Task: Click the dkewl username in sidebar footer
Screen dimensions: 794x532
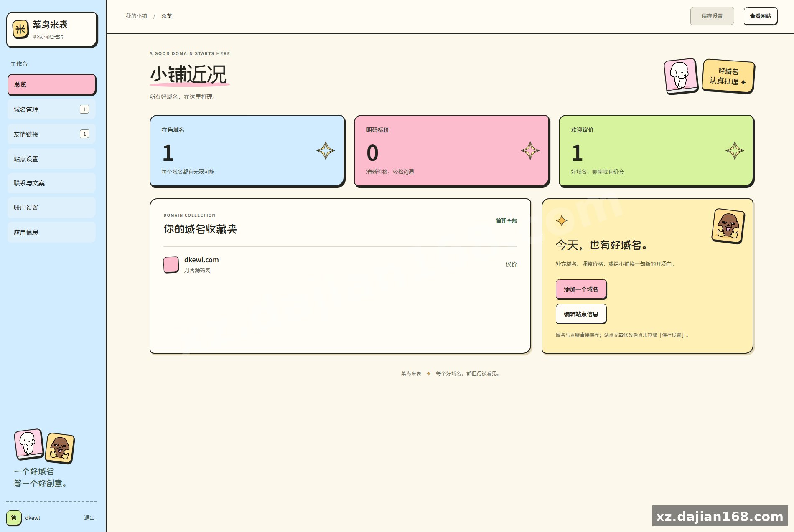Action: click(33, 518)
